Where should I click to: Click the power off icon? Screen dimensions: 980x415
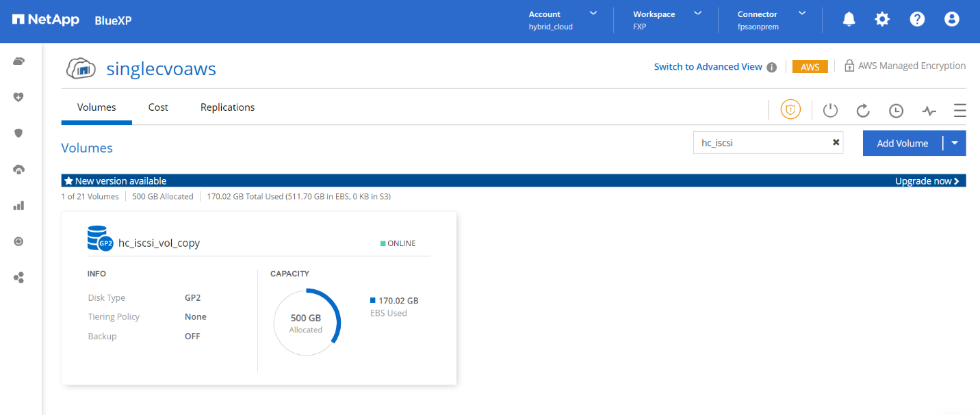pos(830,110)
